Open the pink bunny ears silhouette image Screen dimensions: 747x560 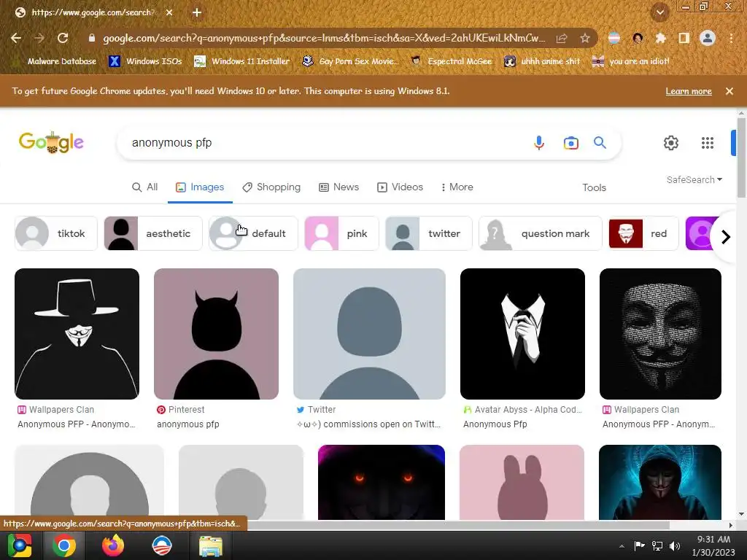(x=522, y=482)
